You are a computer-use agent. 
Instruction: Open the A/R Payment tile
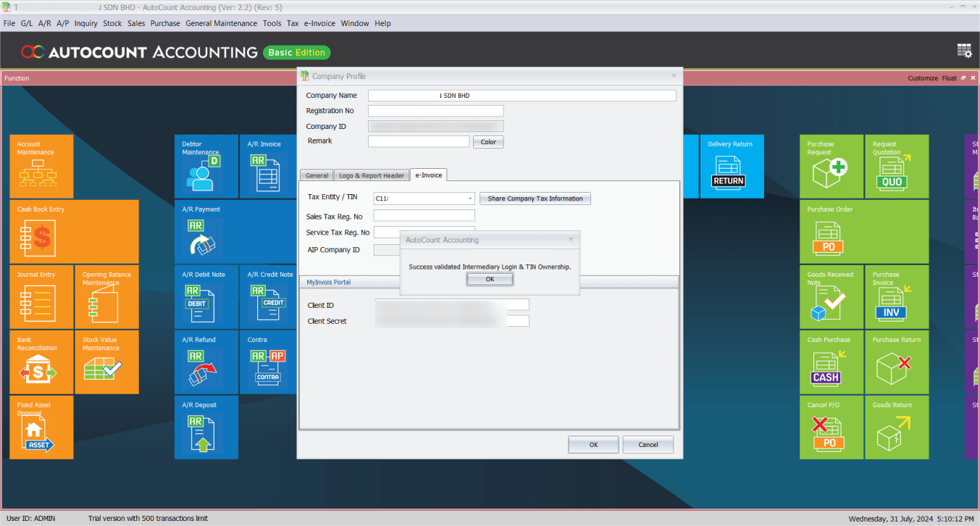(235, 232)
